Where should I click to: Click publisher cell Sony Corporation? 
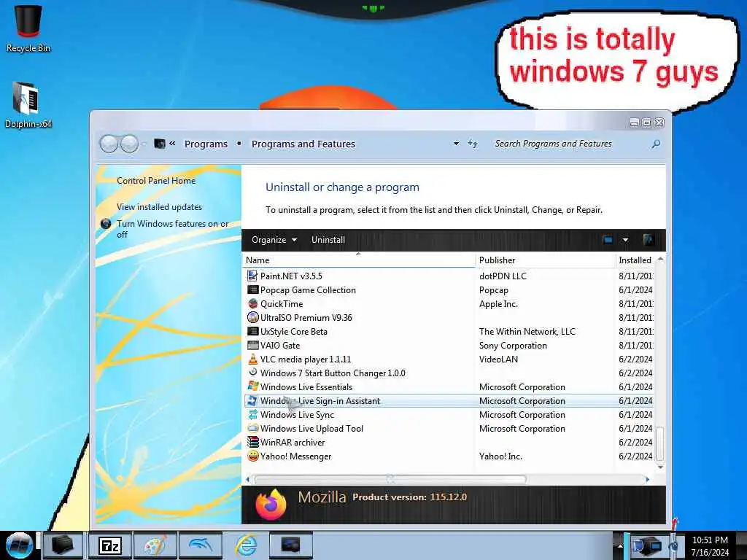tap(513, 345)
